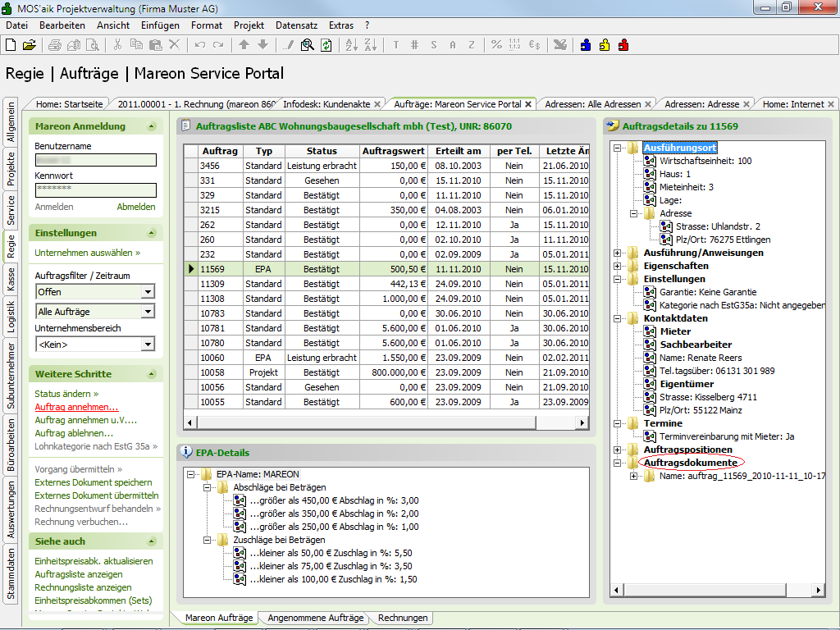Expand the Ausführung/Anweisungen tree node
Screen dimensions: 840x630
click(617, 253)
